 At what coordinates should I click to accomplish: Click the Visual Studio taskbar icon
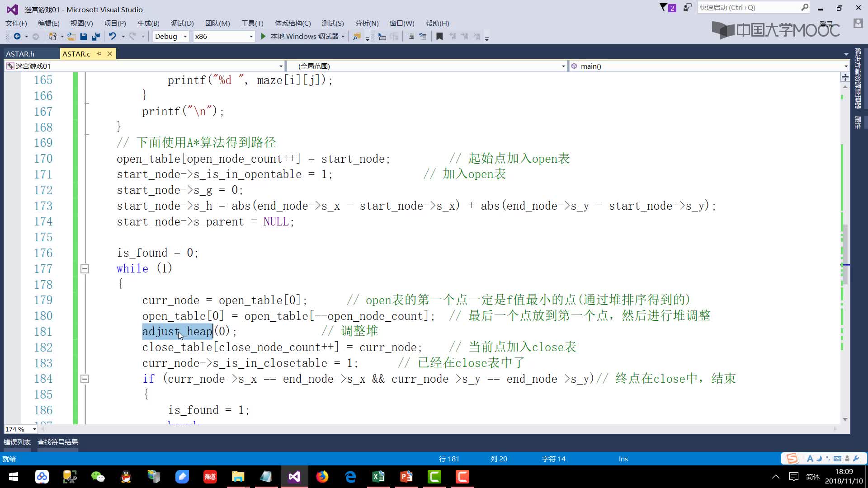click(x=294, y=477)
